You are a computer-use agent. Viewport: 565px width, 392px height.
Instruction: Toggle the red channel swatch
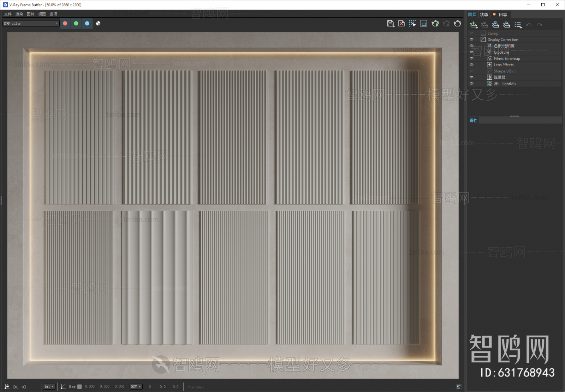pyautogui.click(x=65, y=24)
